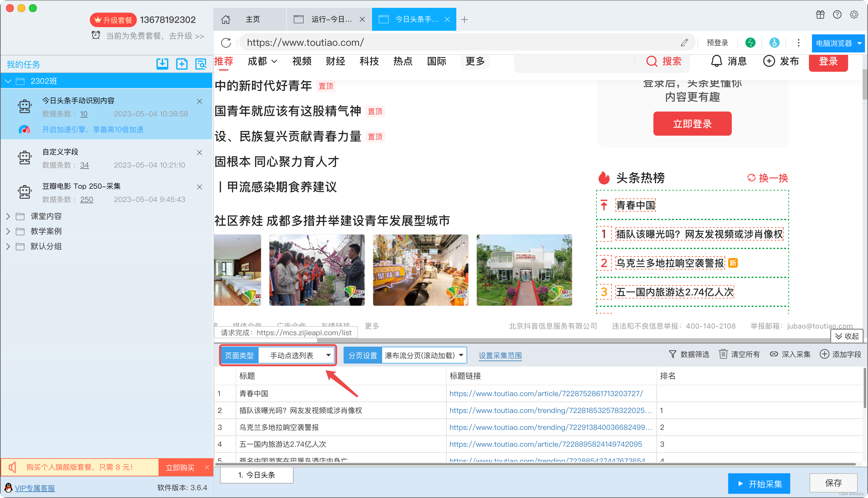Image resolution: width=868 pixels, height=498 pixels.
Task: Click the alarm clock icon beside the free plan text
Action: click(x=96, y=35)
